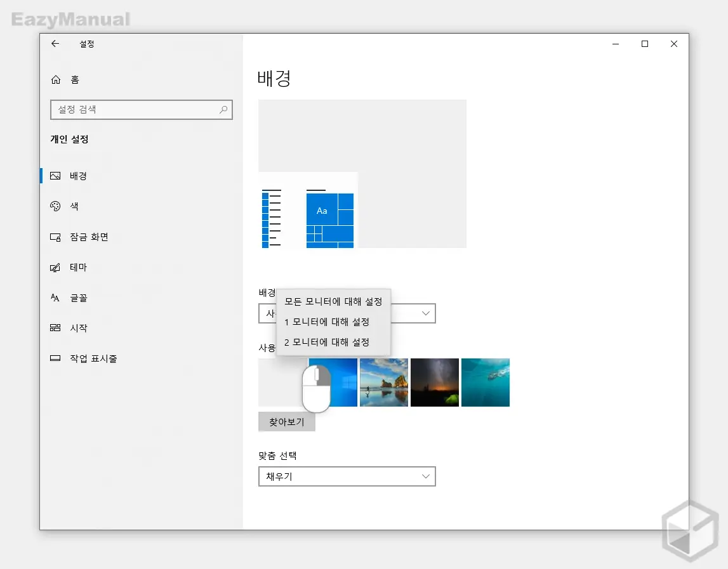Go back using the arrow at top left
Screen dimensions: 728x569
[x=55, y=44]
